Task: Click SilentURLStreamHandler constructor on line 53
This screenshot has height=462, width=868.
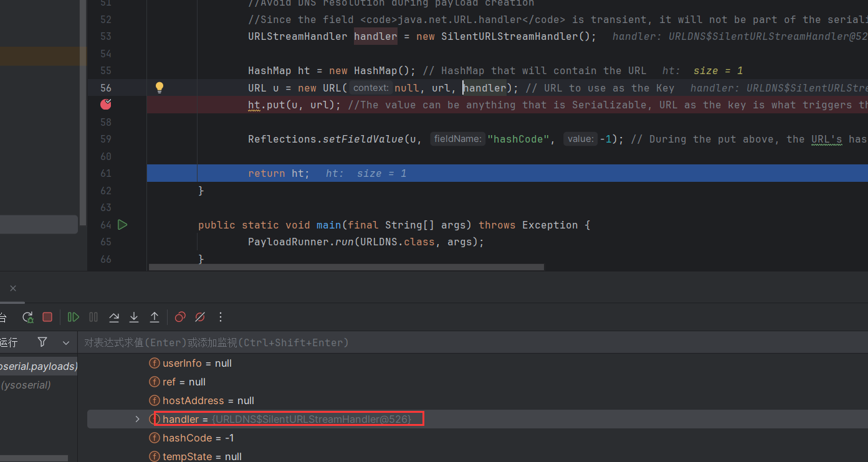Action: (x=516, y=36)
